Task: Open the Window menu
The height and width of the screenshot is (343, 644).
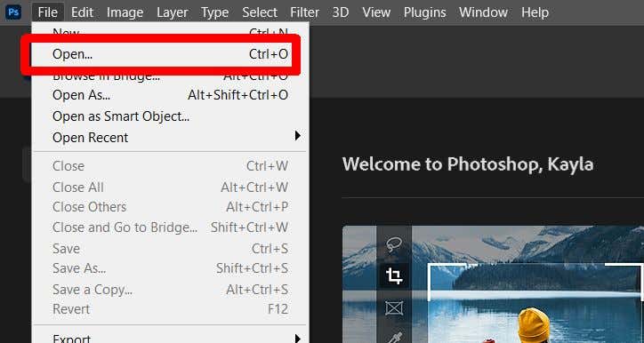Action: [483, 12]
